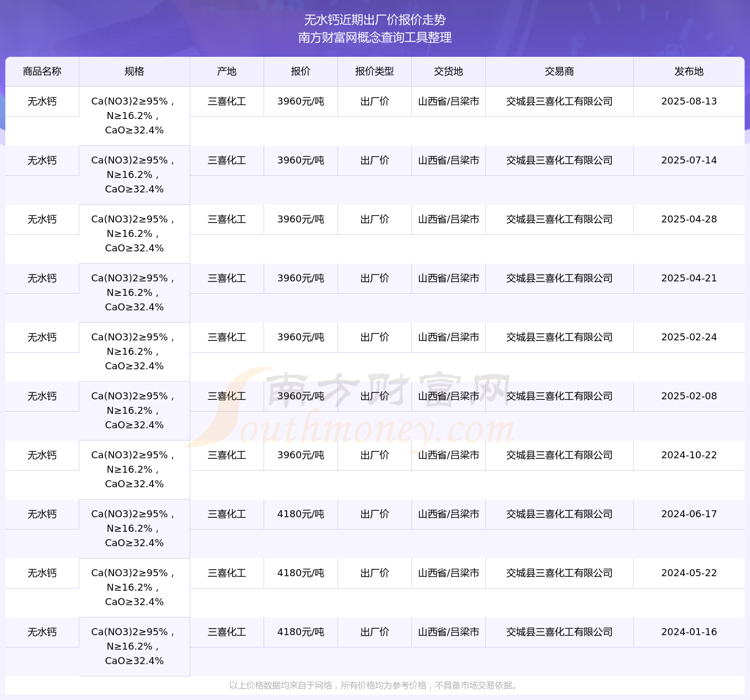The image size is (750, 700).
Task: Click 4180元/吨 price in 2024-01-16 row
Action: (x=301, y=632)
